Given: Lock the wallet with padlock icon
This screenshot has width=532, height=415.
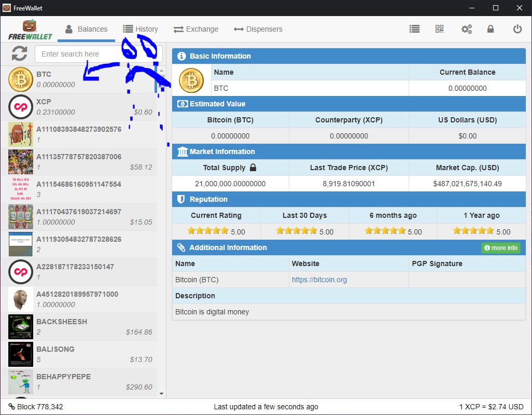Looking at the screenshot, I should [x=491, y=29].
